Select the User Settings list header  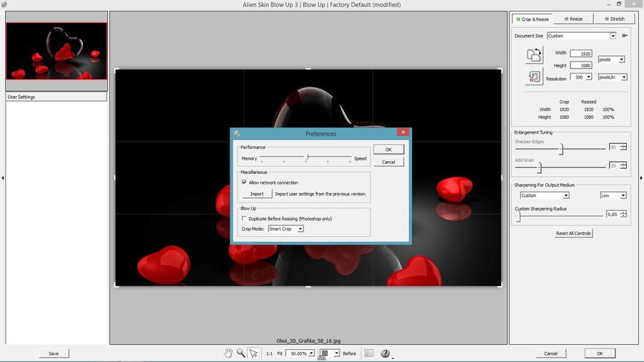point(57,97)
